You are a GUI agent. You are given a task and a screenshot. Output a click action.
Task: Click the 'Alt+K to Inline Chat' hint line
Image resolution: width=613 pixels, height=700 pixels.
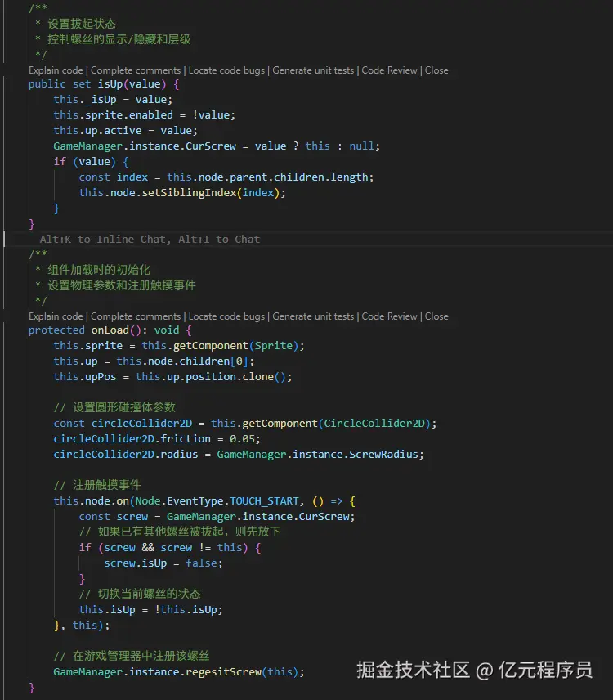150,240
